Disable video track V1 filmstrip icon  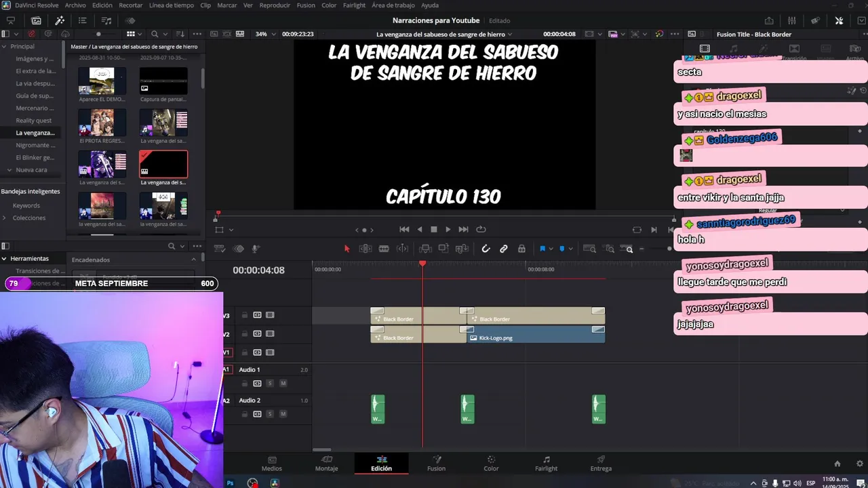[270, 352]
